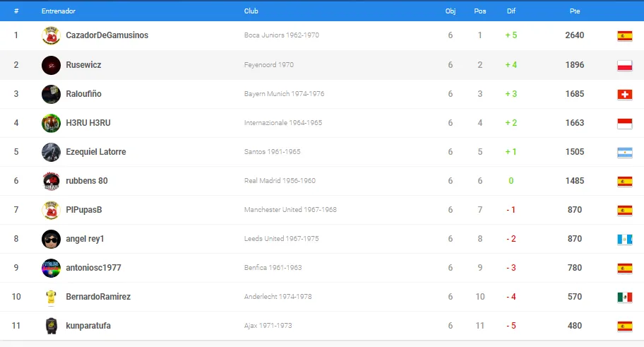Sort by the Entrenador column header

(59, 11)
